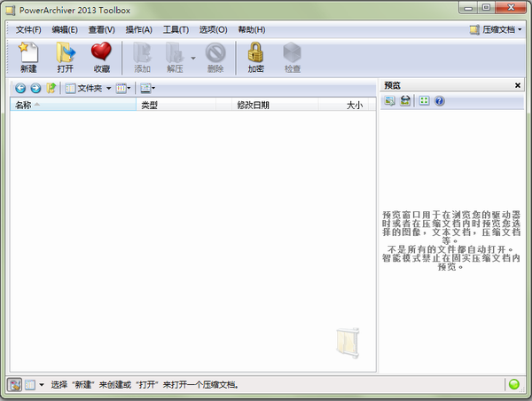The image size is (532, 401).
Task: Expand the 压缩文档 dropdown at top right
Action: pos(496,30)
